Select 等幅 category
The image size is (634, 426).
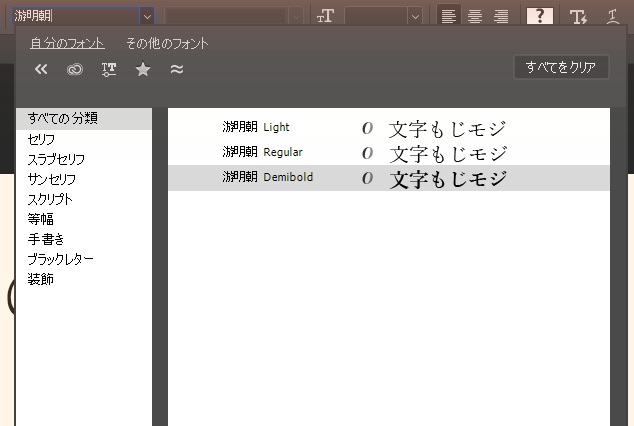pos(84,219)
